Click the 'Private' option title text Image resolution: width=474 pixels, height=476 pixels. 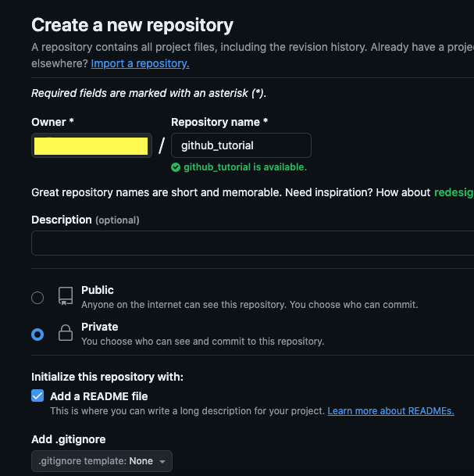(99, 327)
